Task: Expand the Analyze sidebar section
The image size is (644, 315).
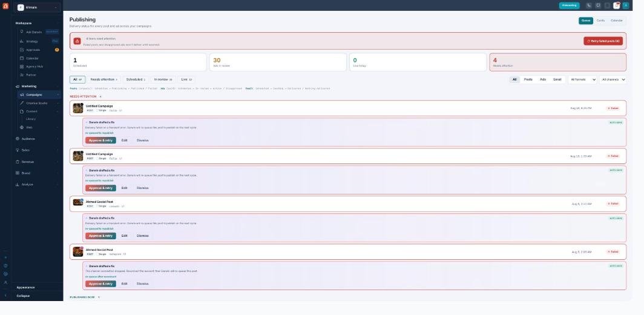Action: click(38, 185)
